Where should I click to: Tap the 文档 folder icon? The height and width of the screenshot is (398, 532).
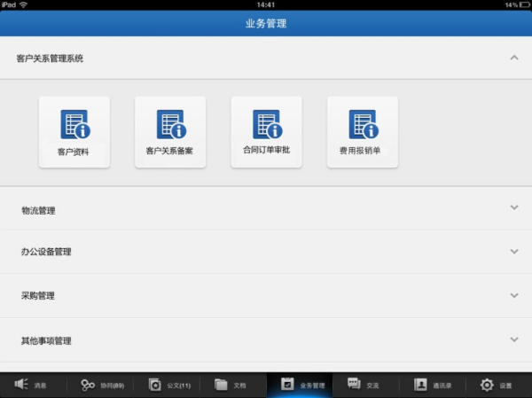(x=221, y=385)
